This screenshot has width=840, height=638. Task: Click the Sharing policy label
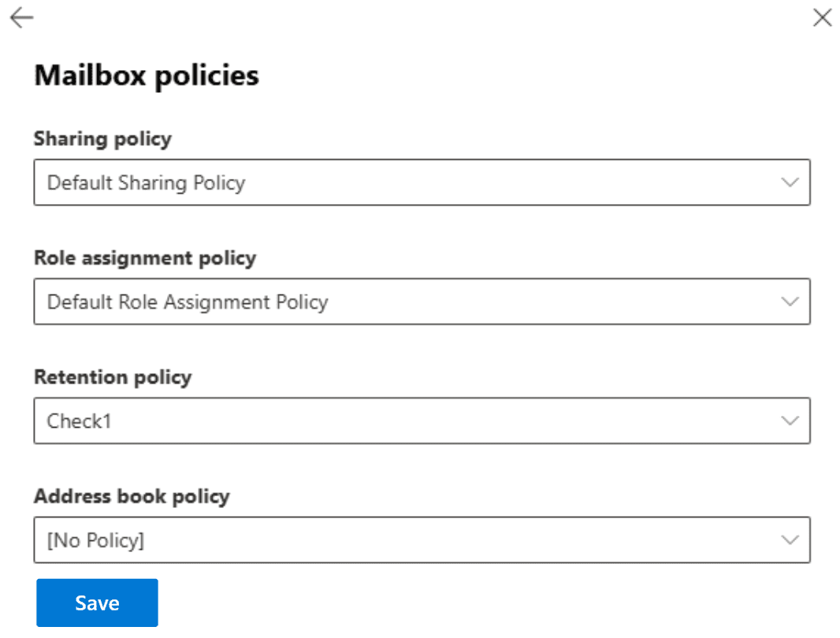coord(102,139)
